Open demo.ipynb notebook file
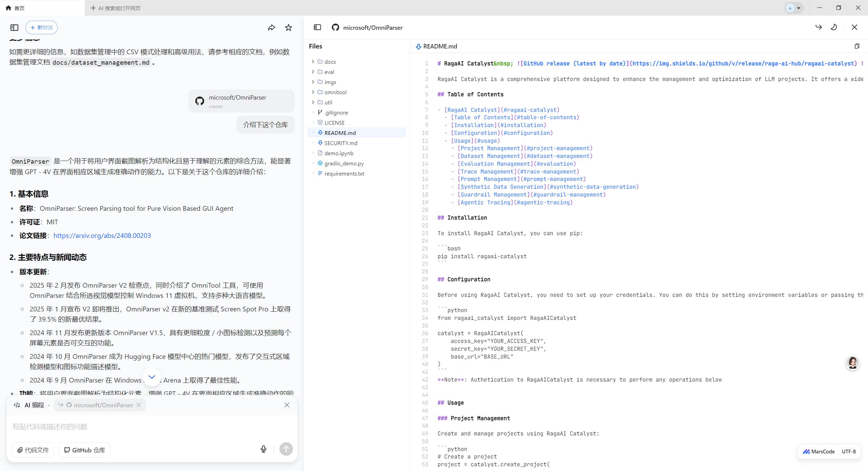868x471 pixels. 357,153
